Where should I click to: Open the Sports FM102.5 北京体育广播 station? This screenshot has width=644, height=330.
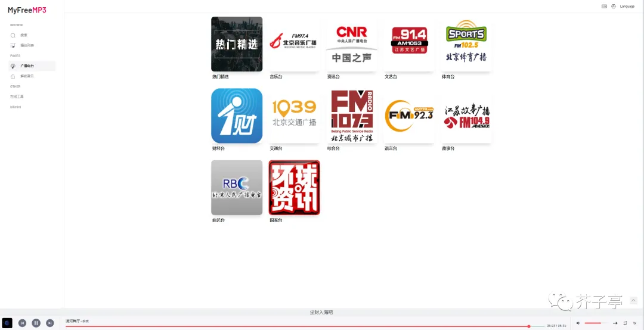466,44
